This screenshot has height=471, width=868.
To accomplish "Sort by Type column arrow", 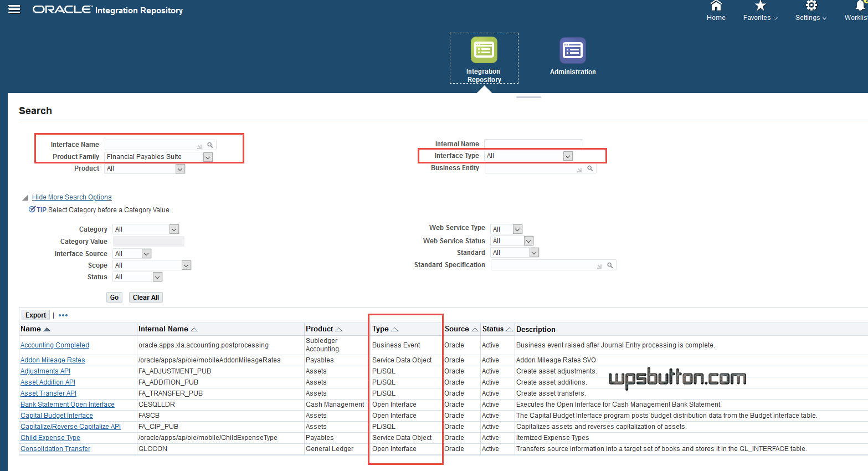I will click(x=394, y=329).
